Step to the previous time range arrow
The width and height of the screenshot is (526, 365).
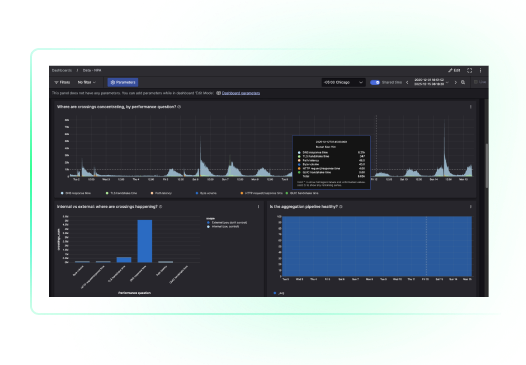[407, 82]
